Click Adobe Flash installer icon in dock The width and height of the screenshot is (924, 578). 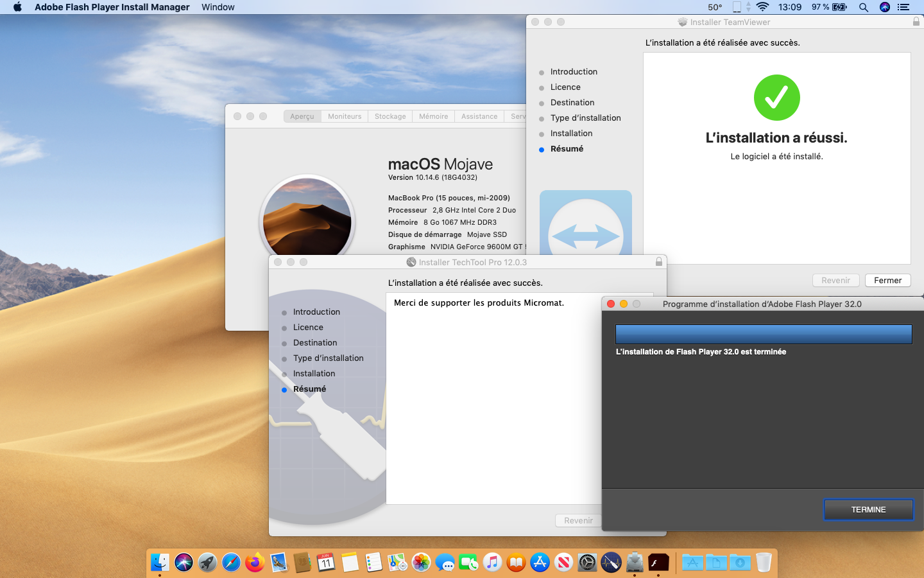(658, 563)
